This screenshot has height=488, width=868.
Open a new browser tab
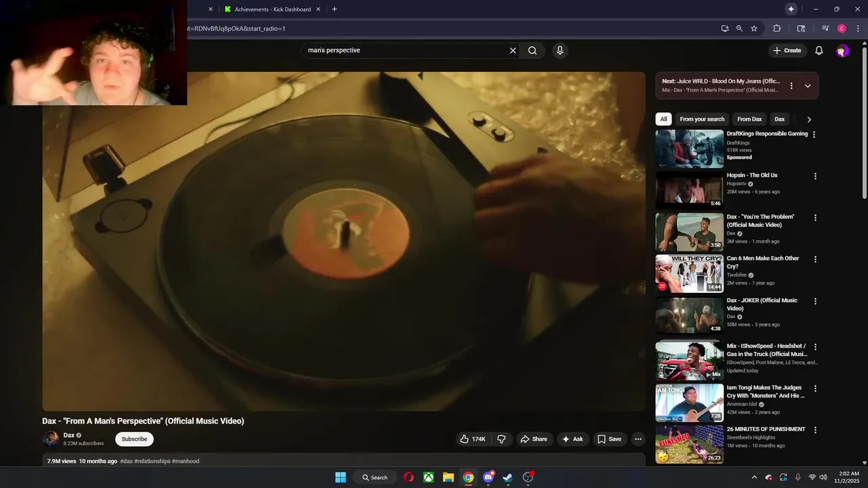334,9
